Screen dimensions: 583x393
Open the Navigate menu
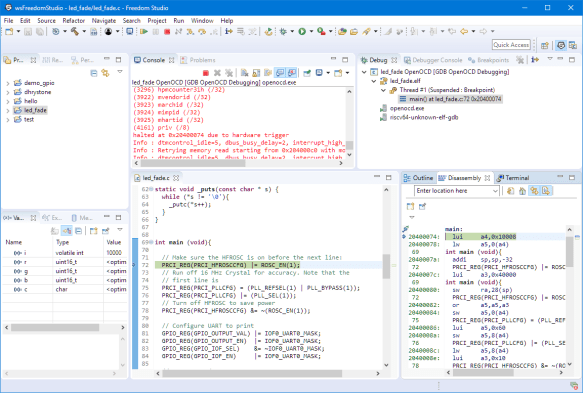coord(104,20)
